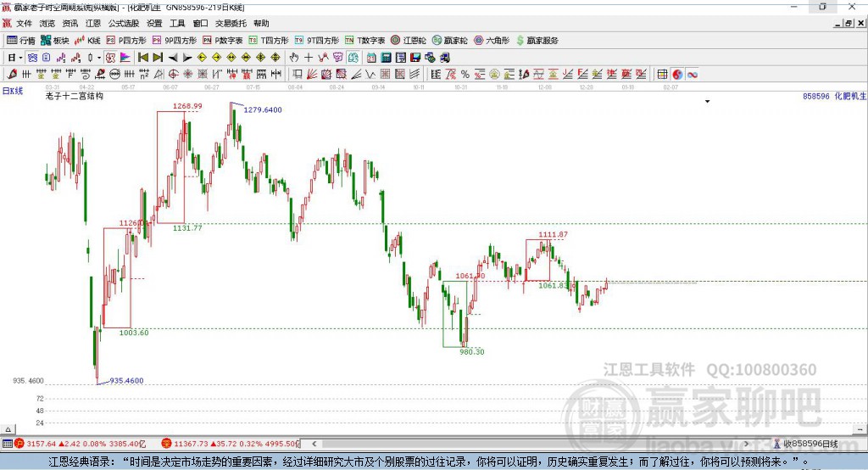Select the spiral drawing tool
The image size is (868, 470).
(x=86, y=75)
